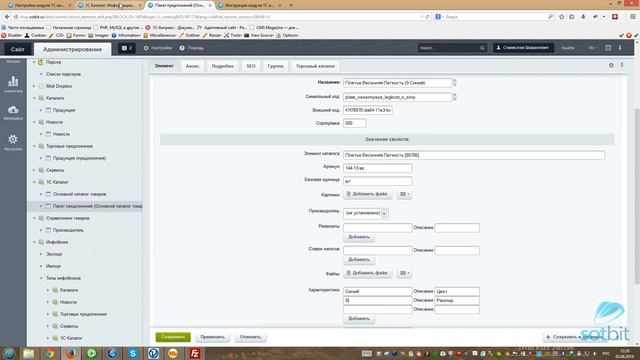
Task: Switch to the Группа tab
Action: (x=275, y=66)
